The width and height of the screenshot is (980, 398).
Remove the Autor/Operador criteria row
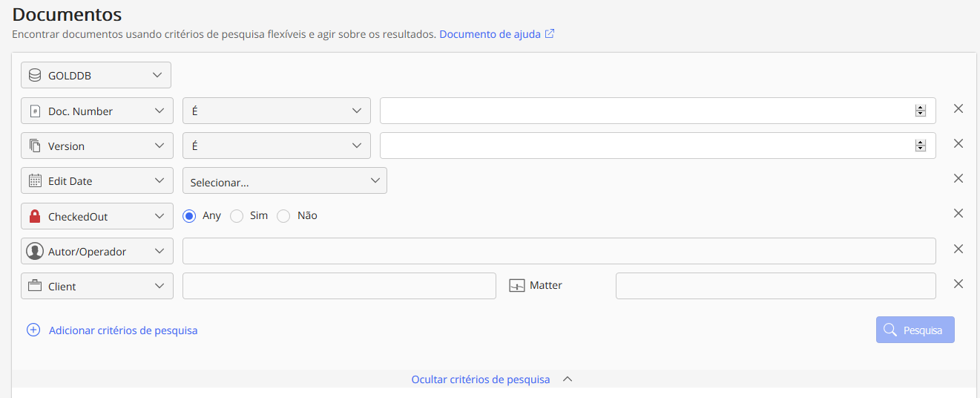(x=958, y=249)
